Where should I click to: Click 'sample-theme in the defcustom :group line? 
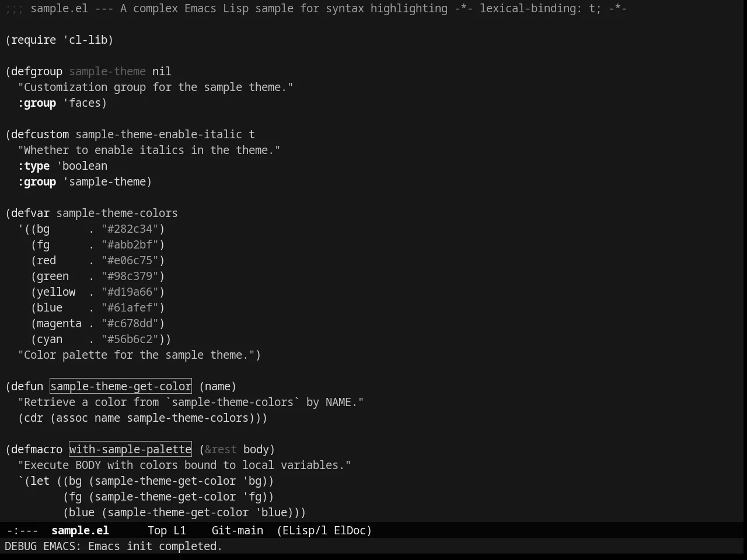point(104,181)
